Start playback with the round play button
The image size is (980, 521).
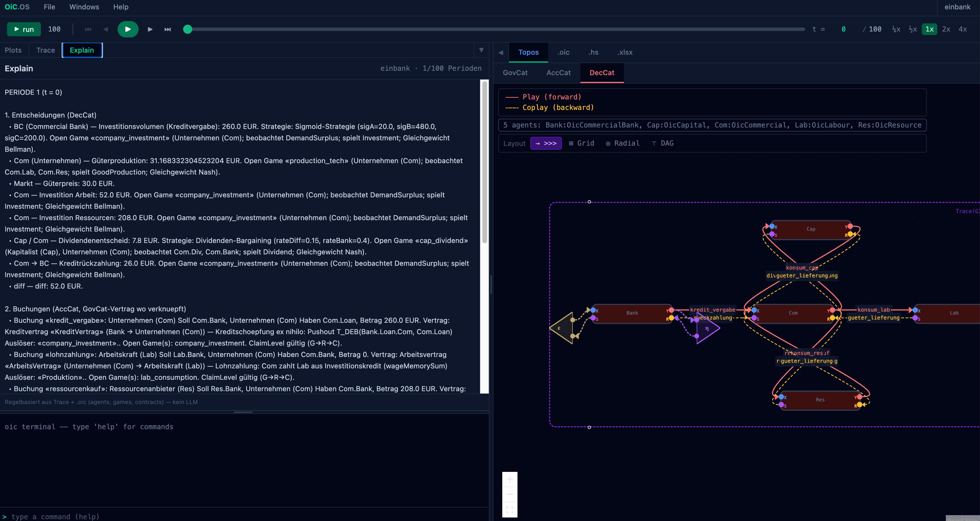[x=128, y=29]
